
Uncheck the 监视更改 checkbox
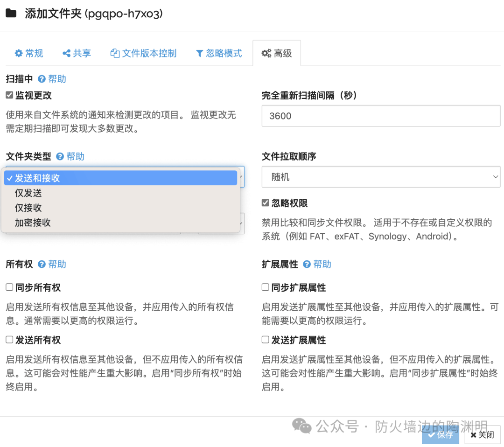[9, 95]
